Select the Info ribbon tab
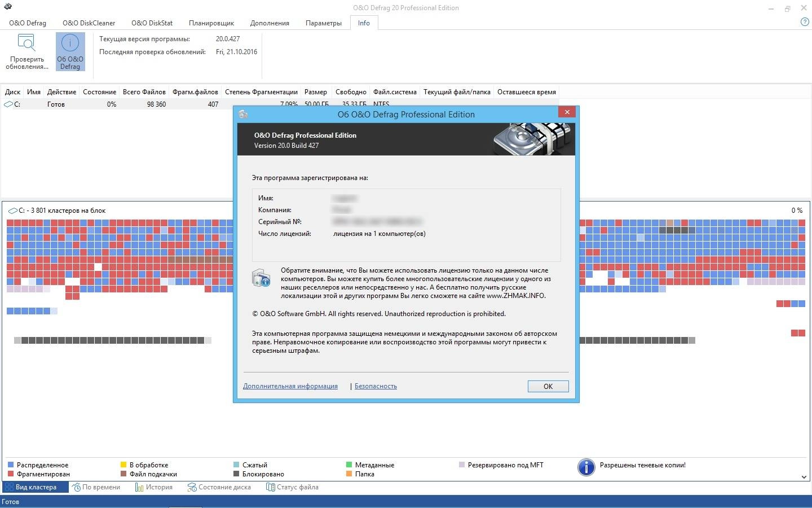The width and height of the screenshot is (812, 508). click(x=364, y=23)
